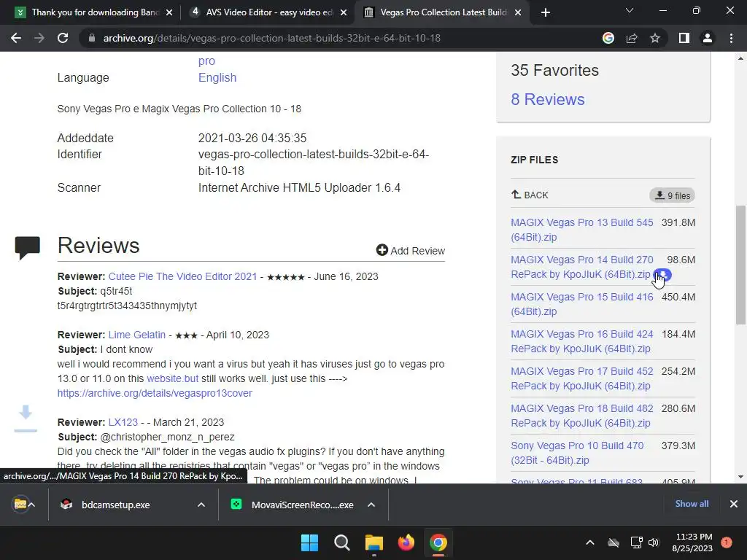Expand bdcamsetup.exe download options

(201, 505)
